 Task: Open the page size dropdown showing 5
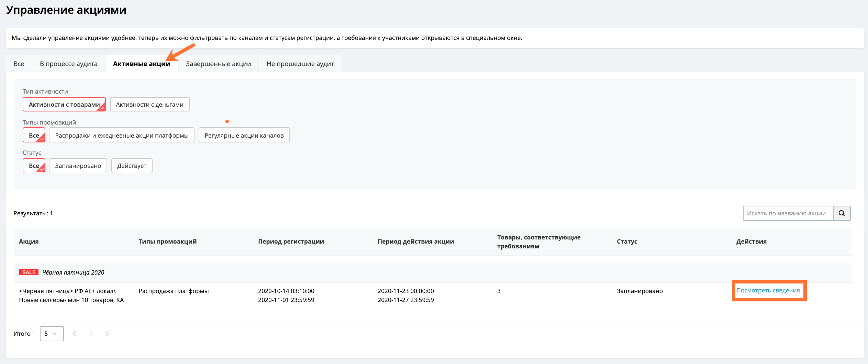tap(52, 334)
